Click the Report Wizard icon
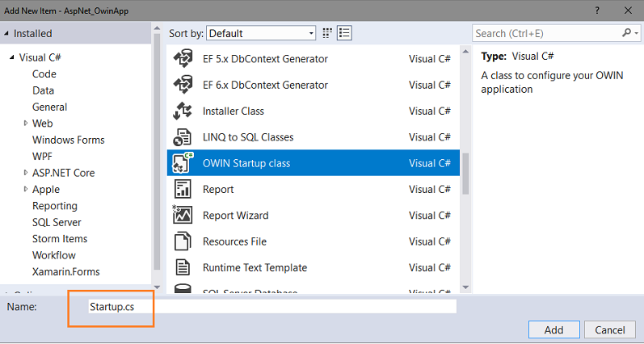 183,216
